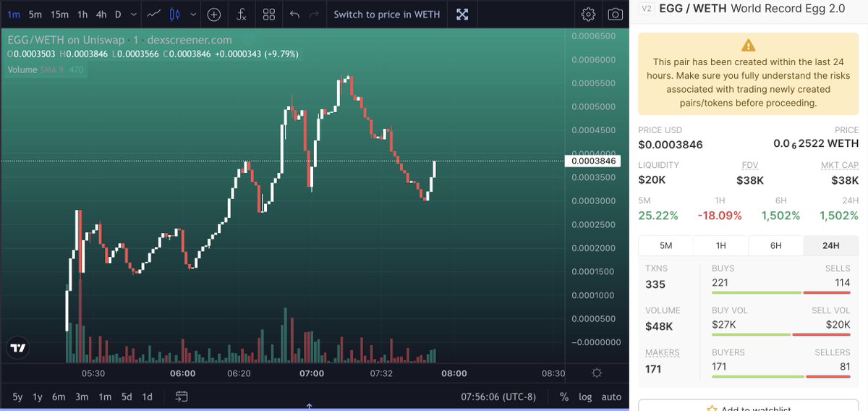The width and height of the screenshot is (868, 411).
Task: Choose the candlestick chart style icon
Action: coord(174,14)
